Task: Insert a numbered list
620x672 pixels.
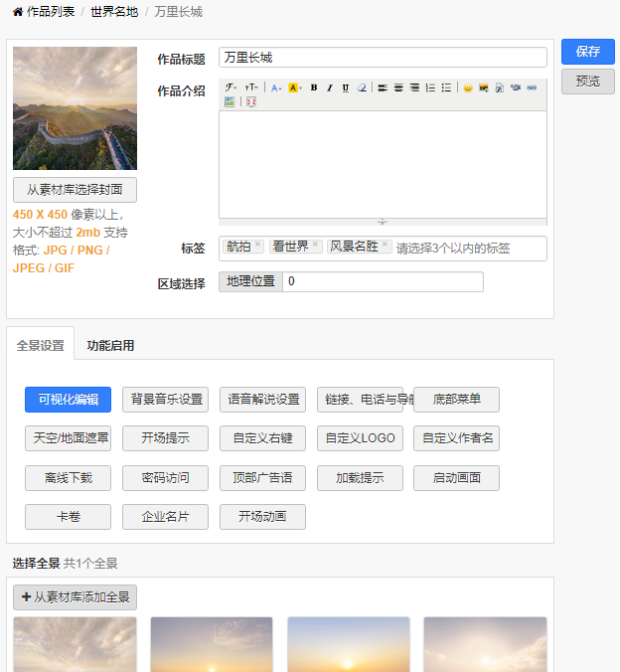Action: coord(430,87)
